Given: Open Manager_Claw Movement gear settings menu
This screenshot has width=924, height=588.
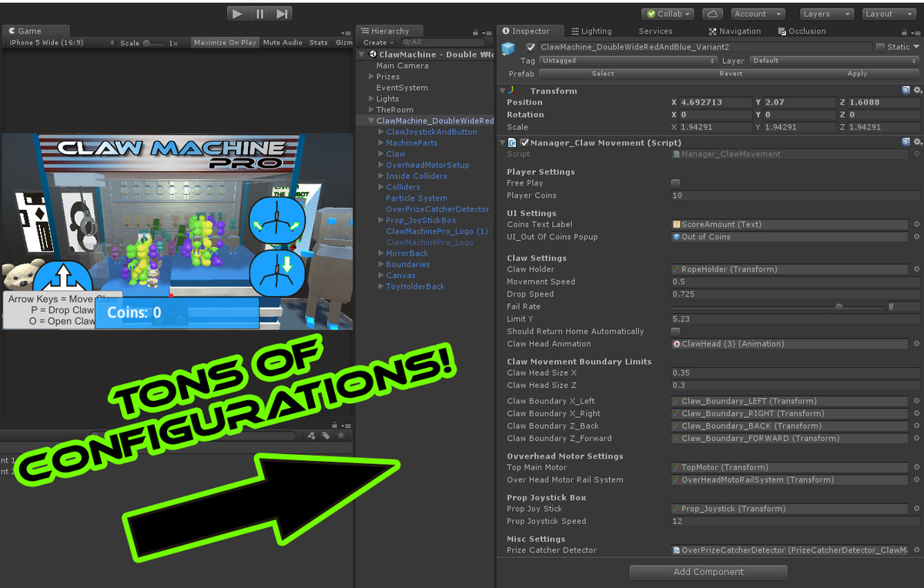Looking at the screenshot, I should click(916, 142).
